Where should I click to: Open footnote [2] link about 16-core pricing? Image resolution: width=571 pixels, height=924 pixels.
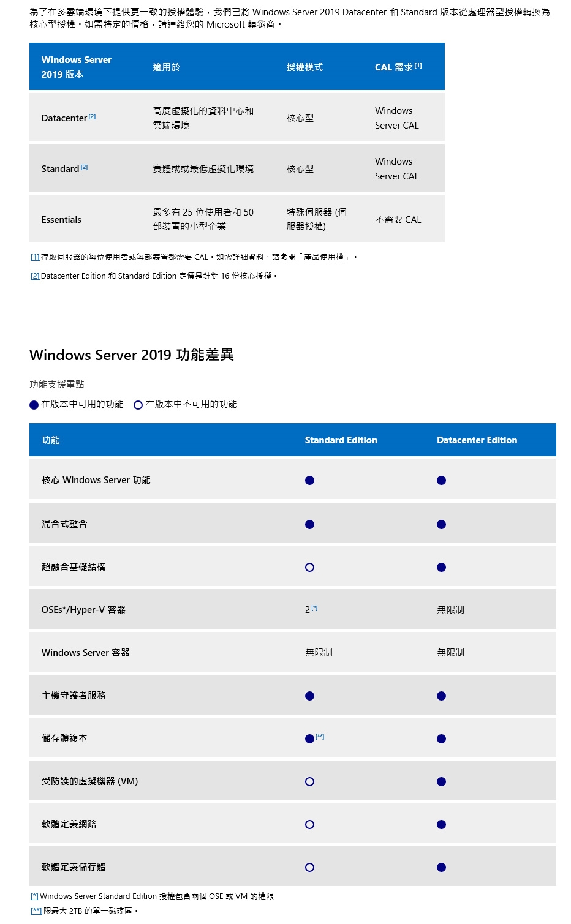(x=35, y=276)
